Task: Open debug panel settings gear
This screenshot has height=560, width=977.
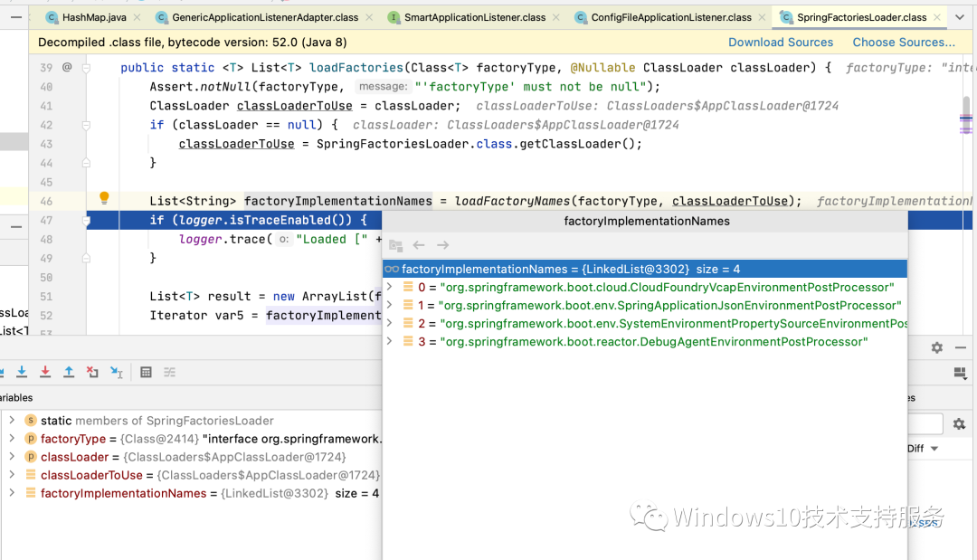Action: click(x=937, y=347)
